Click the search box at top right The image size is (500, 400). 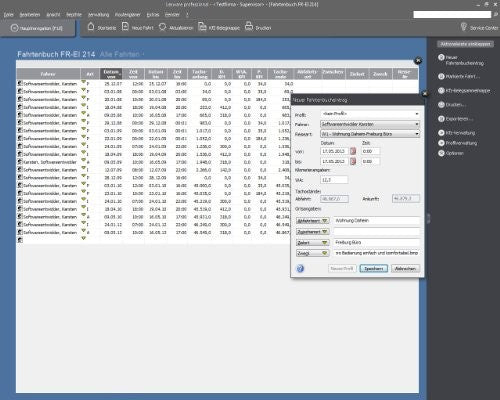(x=452, y=14)
